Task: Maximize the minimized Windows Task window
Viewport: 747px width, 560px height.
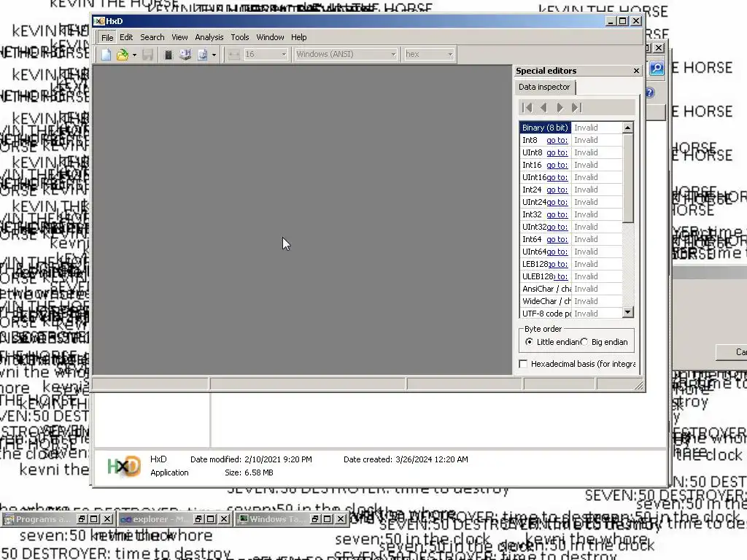Action: click(x=328, y=518)
